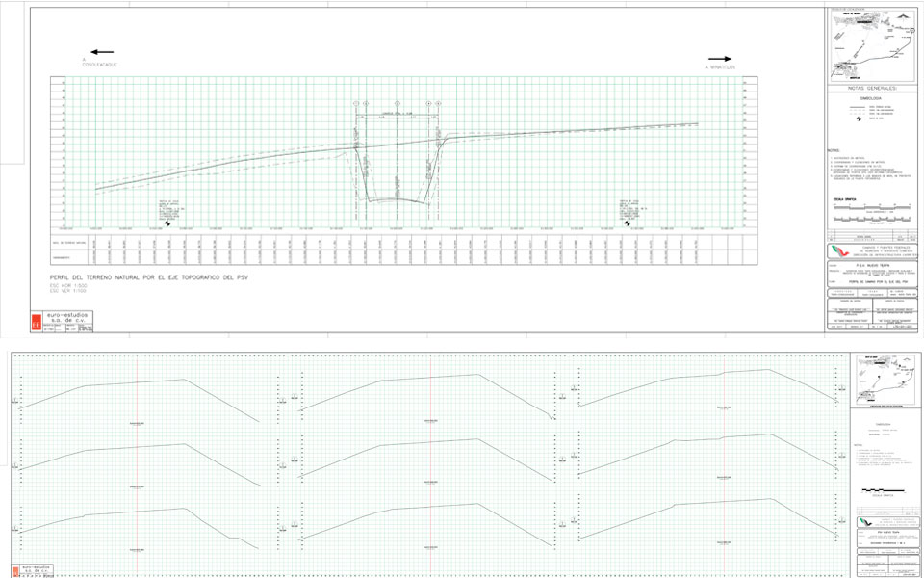Click the left benchmark symbol below the profile
Image resolution: width=924 pixels, height=578 pixels.
169,222
